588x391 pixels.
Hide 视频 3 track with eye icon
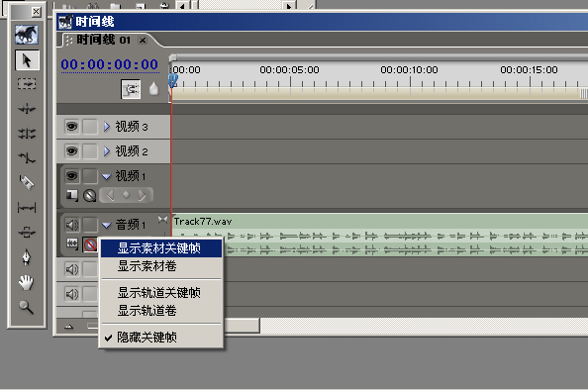(x=71, y=127)
